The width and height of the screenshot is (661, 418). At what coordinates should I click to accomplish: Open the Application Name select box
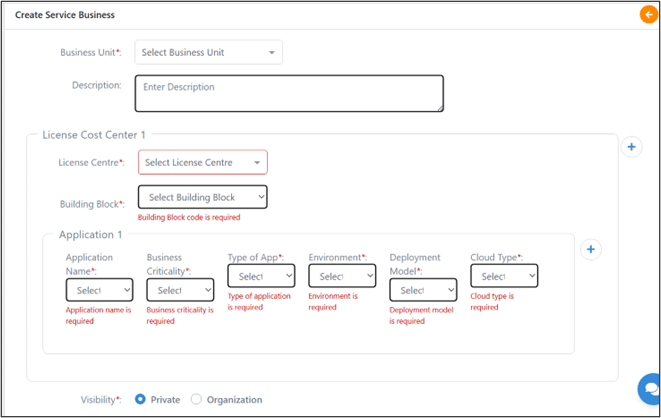tap(99, 290)
